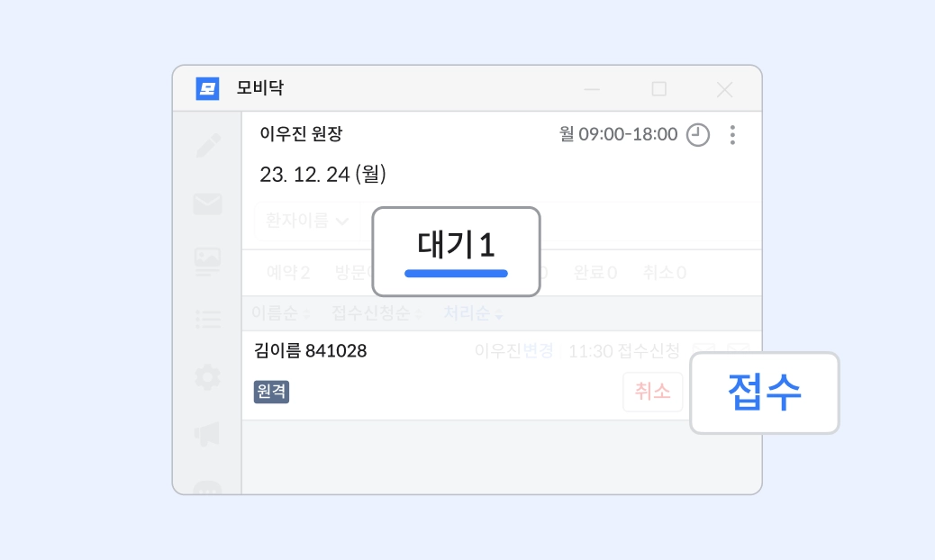Click the 모비닥 app logo
This screenshot has width=935, height=560.
(208, 88)
